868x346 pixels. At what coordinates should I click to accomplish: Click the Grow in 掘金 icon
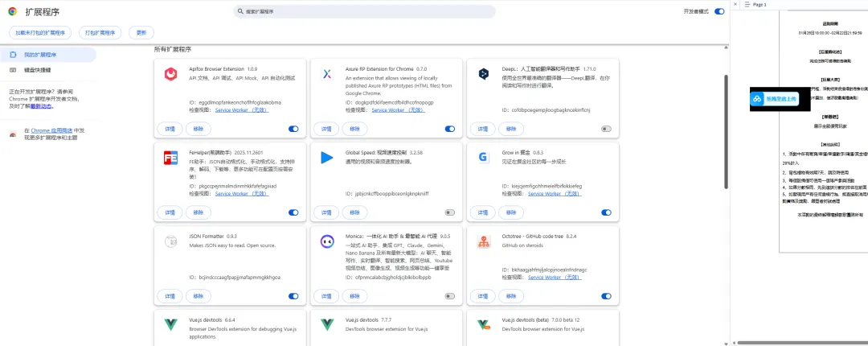(483, 158)
